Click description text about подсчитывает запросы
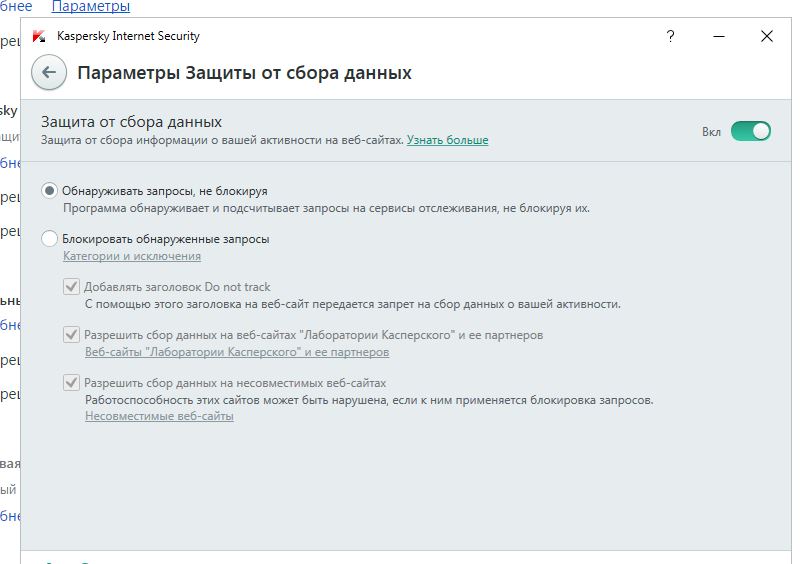The width and height of the screenshot is (807, 564). click(x=326, y=208)
